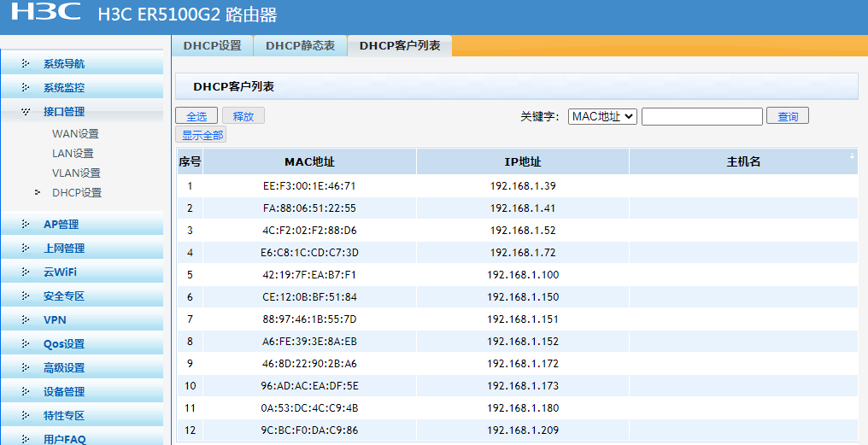Focus the keyword search input field
The height and width of the screenshot is (445, 868).
[702, 116]
